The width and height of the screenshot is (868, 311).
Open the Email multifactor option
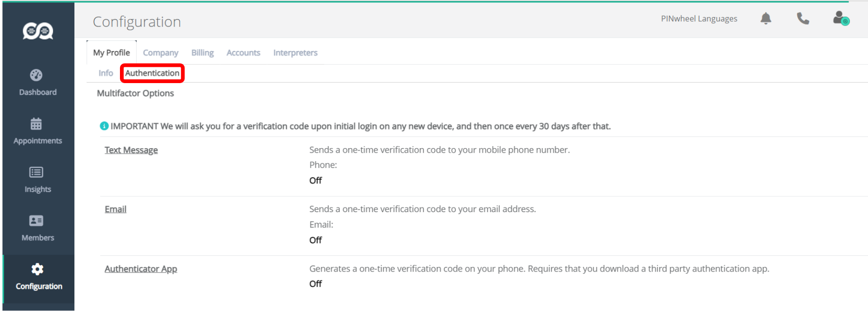[115, 209]
